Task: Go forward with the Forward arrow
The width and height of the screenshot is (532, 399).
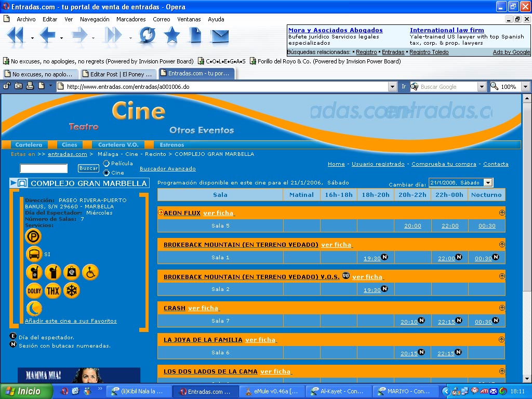Action: point(79,35)
